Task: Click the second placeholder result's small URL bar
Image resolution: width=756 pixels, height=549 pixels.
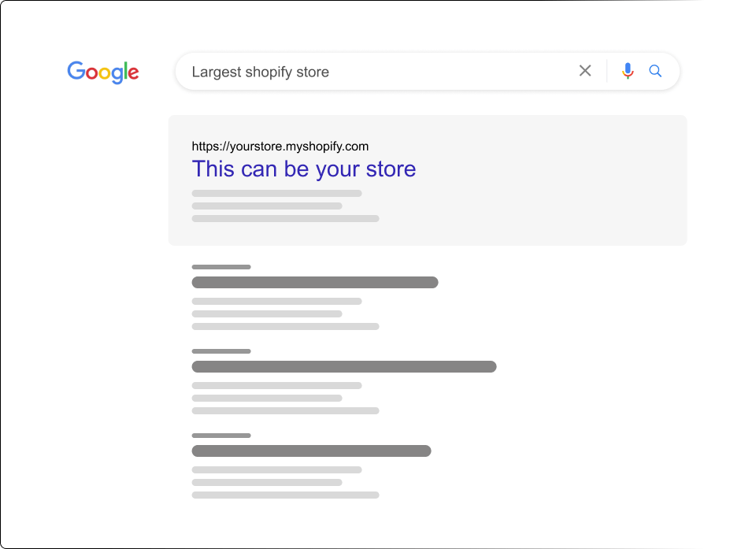Action: pos(221,351)
